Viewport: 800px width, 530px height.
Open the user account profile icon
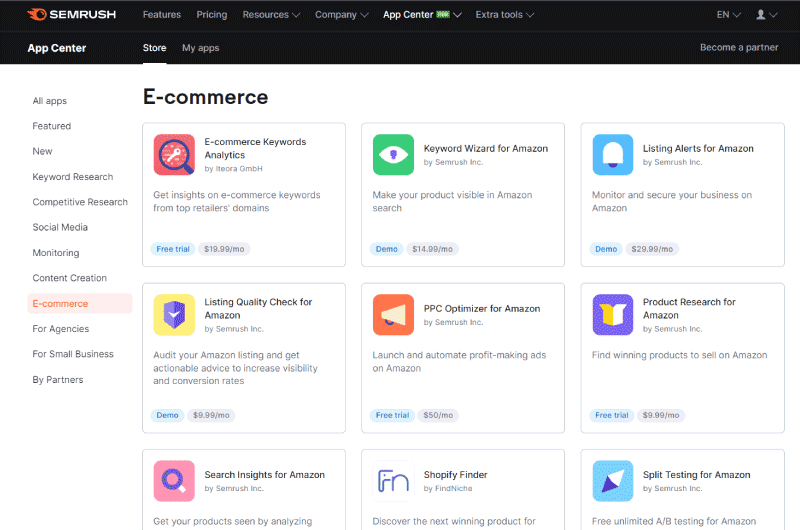pos(766,15)
